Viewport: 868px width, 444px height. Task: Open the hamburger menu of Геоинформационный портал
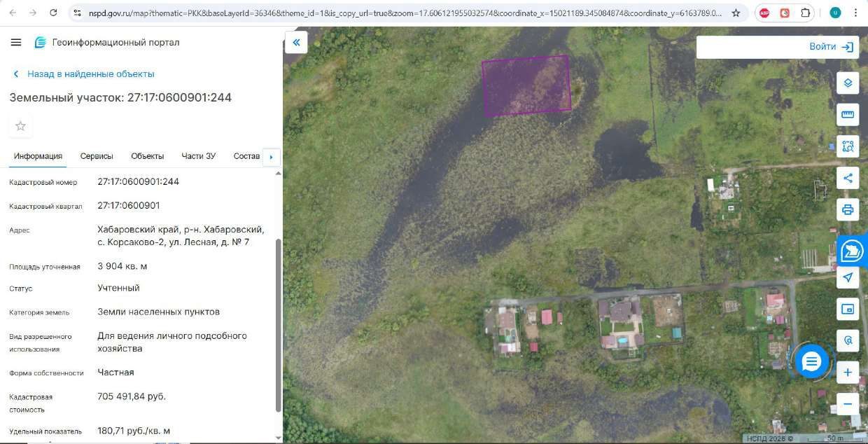(16, 43)
